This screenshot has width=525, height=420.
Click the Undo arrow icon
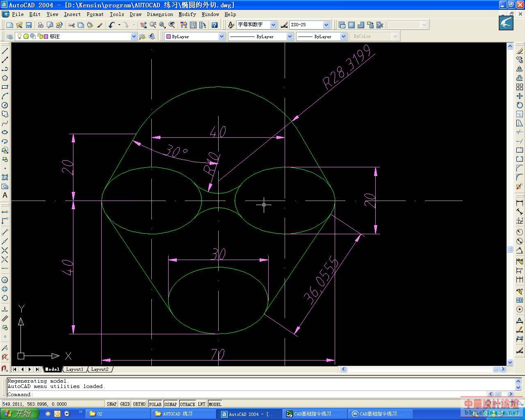(112, 25)
